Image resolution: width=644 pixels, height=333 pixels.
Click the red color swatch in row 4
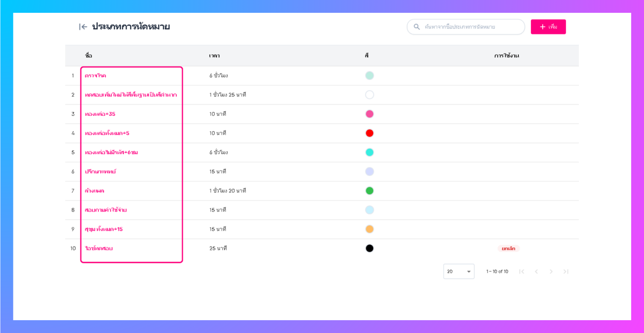pyautogui.click(x=369, y=133)
